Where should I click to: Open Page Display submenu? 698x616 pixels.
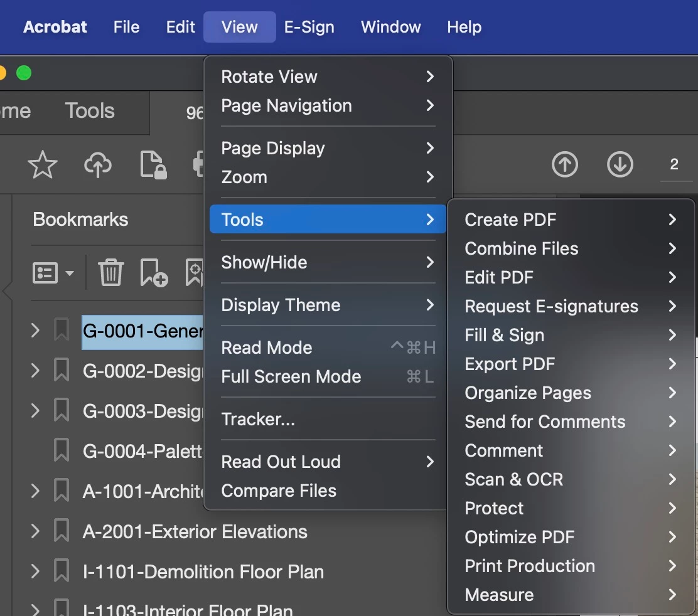328,148
